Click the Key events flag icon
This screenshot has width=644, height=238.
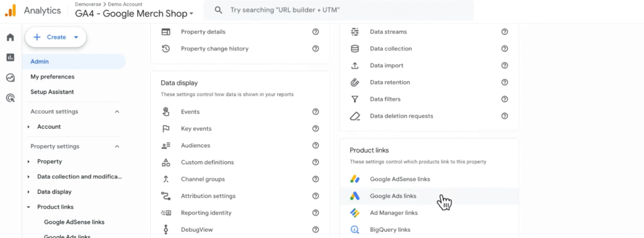click(165, 129)
